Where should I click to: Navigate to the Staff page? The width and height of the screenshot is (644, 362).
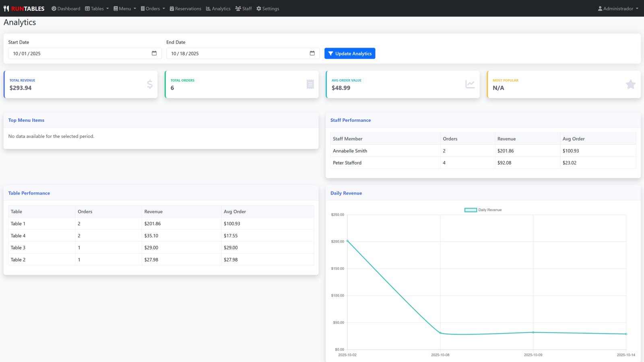tap(244, 8)
